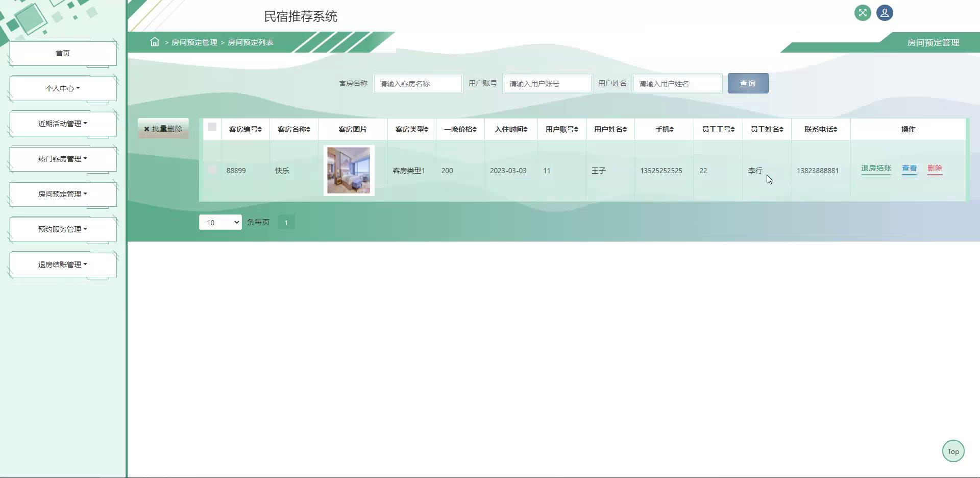Click 房间预定列表 breadcrumb item
Viewport: 980px width, 478px height.
[250, 42]
